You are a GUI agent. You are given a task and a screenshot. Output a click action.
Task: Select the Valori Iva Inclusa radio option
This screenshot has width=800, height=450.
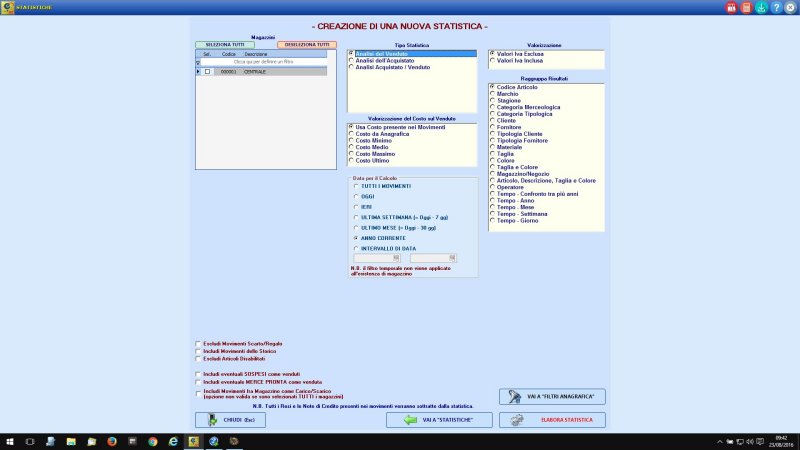coord(492,60)
